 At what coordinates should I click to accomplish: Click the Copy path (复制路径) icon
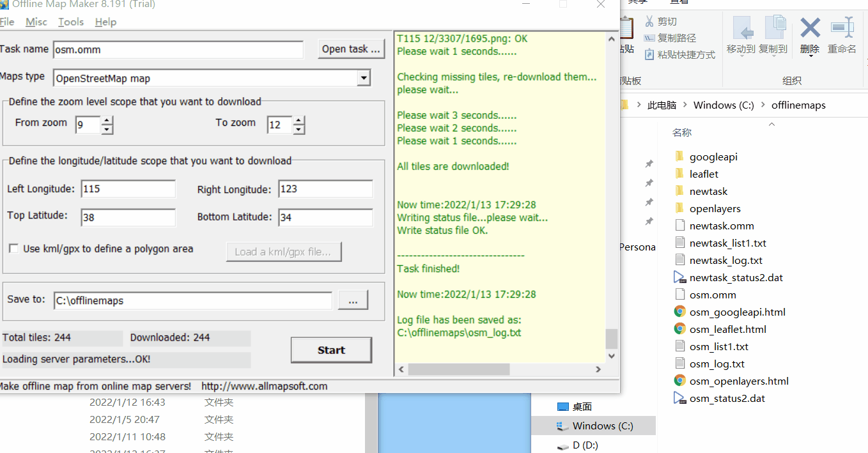pos(649,38)
